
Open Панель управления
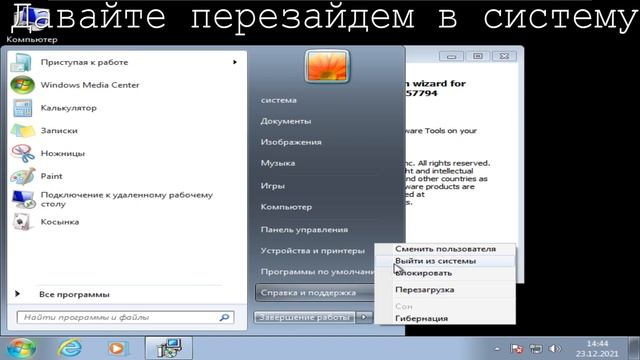click(x=304, y=230)
